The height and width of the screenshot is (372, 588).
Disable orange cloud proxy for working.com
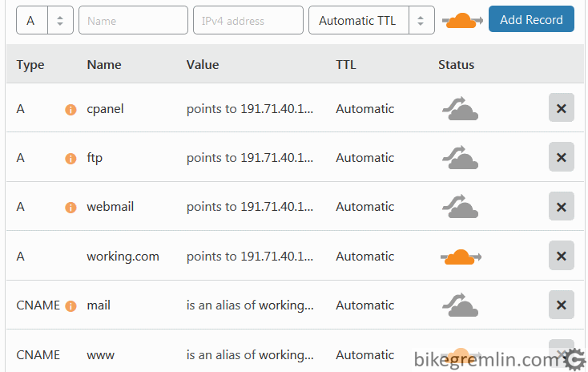(x=461, y=257)
